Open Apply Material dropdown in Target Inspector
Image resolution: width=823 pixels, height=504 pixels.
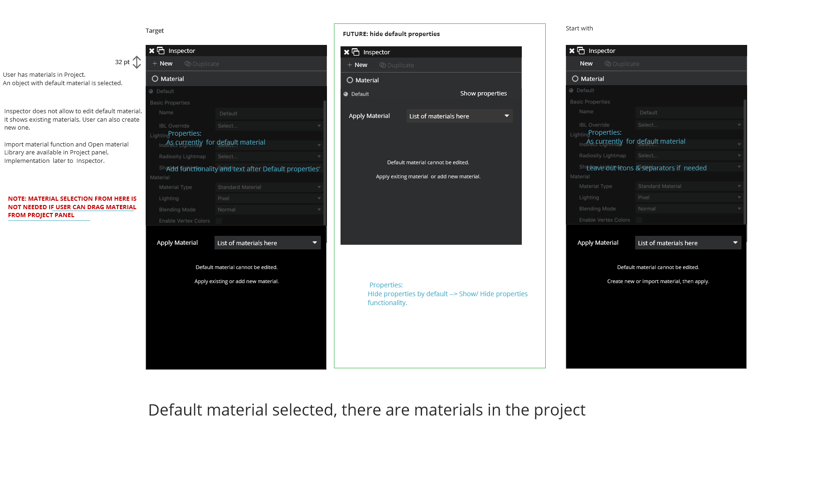[x=267, y=243]
